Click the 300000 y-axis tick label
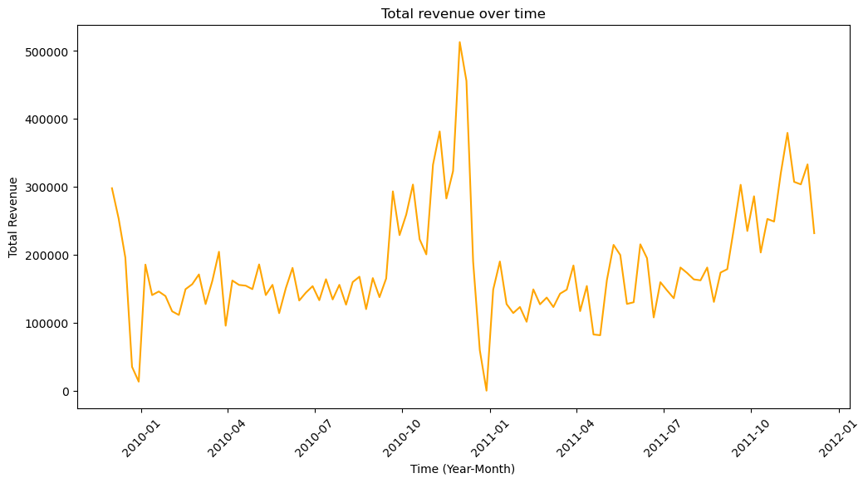Screen dimensions: 868x483 (x=47, y=188)
